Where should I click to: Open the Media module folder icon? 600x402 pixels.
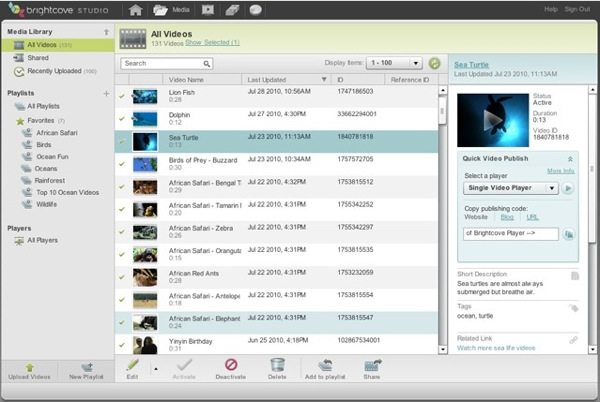click(x=160, y=10)
